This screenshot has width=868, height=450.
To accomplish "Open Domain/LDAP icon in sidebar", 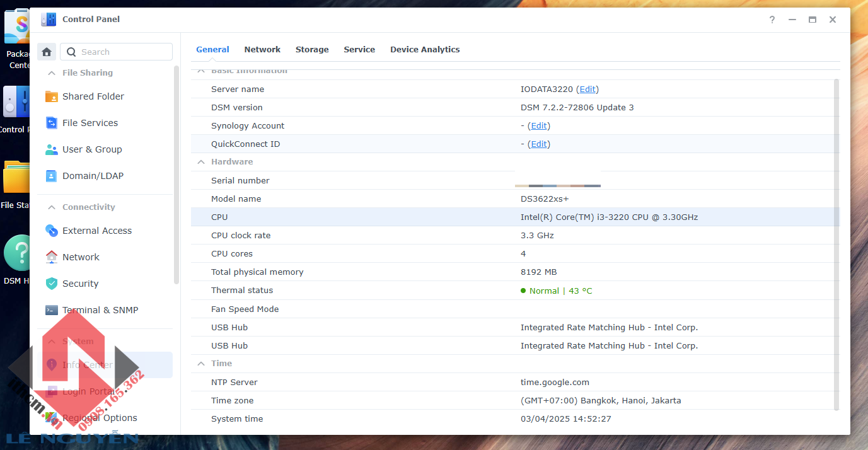I will tap(52, 176).
